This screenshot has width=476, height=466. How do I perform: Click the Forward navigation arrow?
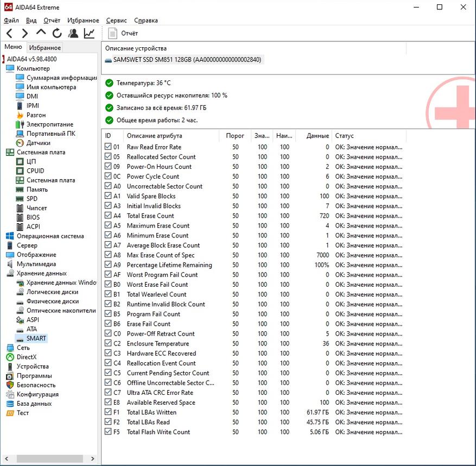pyautogui.click(x=25, y=33)
